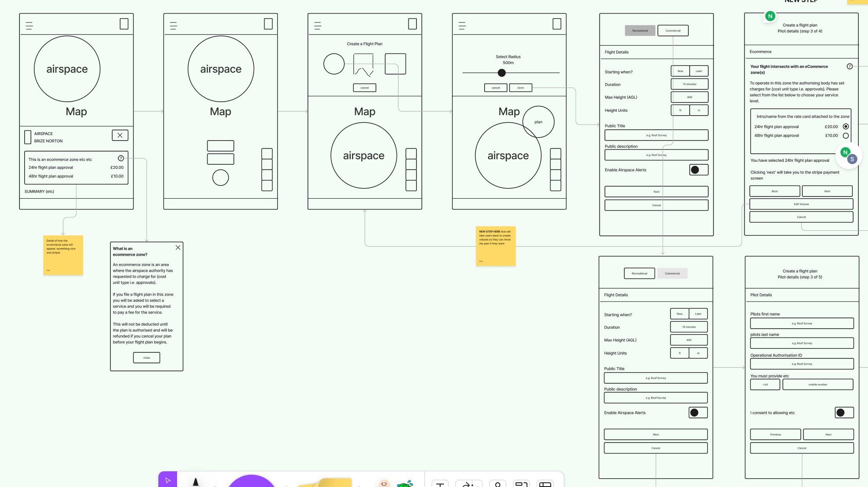Select Recreational tab in lower flight details
The width and height of the screenshot is (868, 487).
[x=639, y=274]
